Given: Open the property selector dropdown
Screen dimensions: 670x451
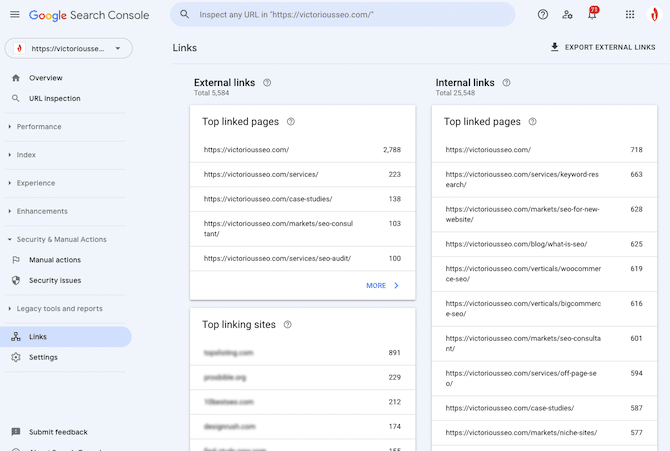Looking at the screenshot, I should pyautogui.click(x=68, y=48).
